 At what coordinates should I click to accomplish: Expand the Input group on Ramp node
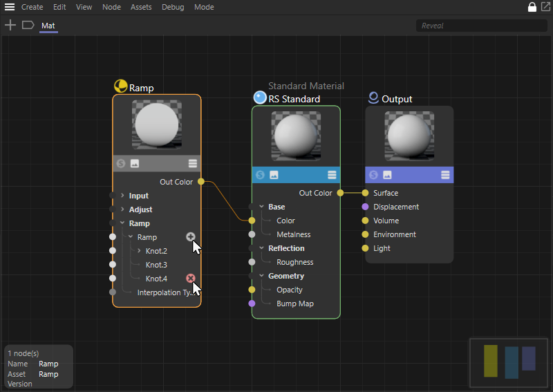tap(122, 195)
